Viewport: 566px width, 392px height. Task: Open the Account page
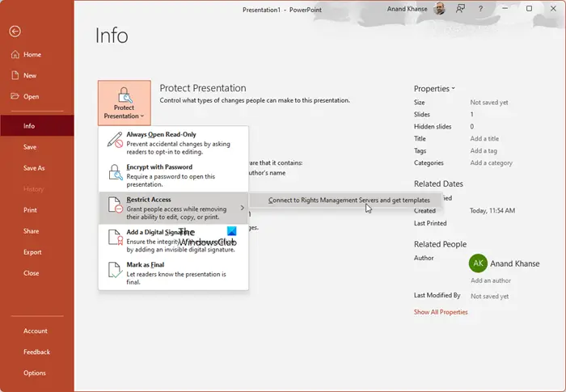tap(37, 331)
